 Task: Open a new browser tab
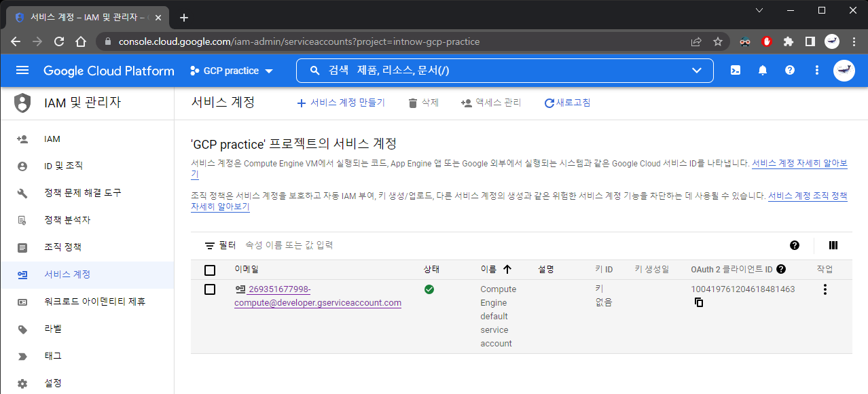pyautogui.click(x=183, y=18)
